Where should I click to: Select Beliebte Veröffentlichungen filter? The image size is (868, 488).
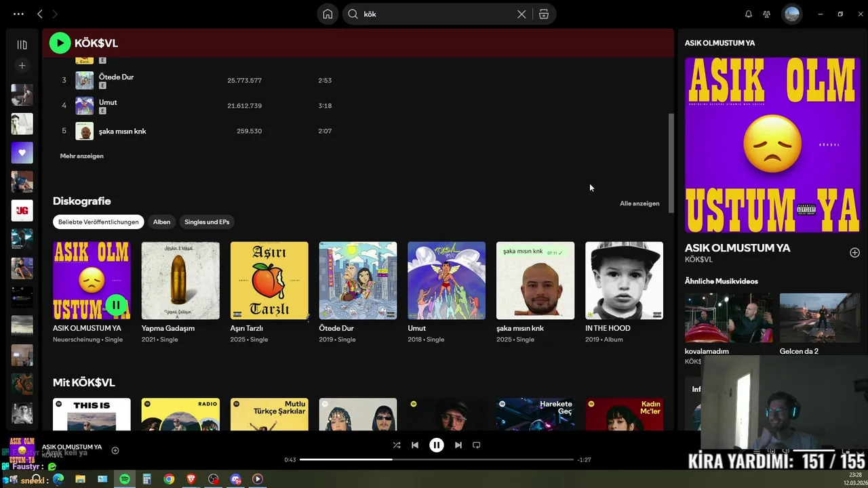click(x=98, y=222)
